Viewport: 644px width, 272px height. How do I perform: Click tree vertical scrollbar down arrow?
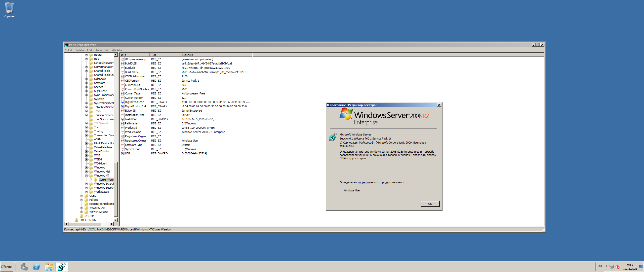tap(116, 220)
